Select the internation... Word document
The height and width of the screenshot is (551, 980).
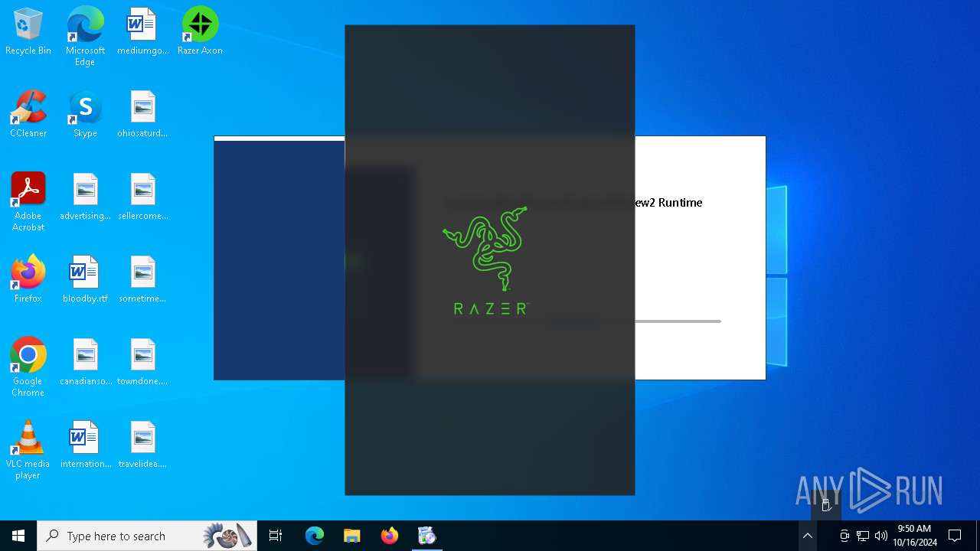click(x=85, y=445)
